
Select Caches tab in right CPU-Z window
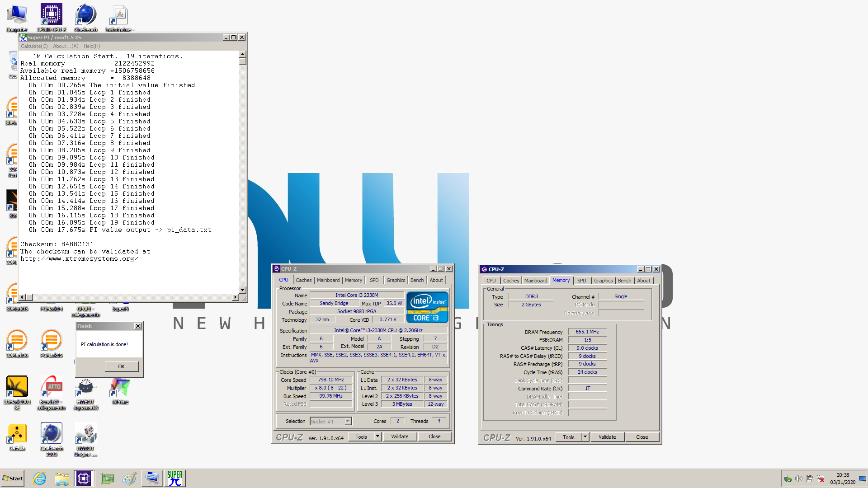pyautogui.click(x=511, y=281)
